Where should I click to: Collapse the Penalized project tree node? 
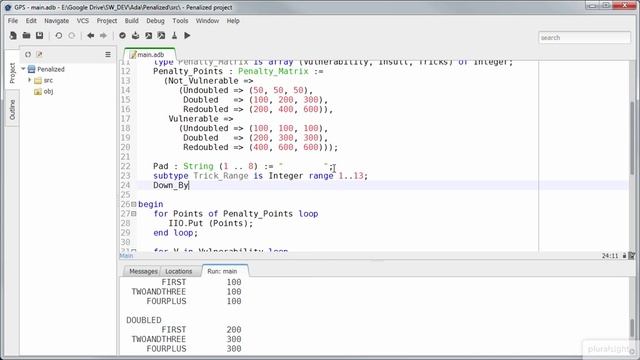click(23, 69)
